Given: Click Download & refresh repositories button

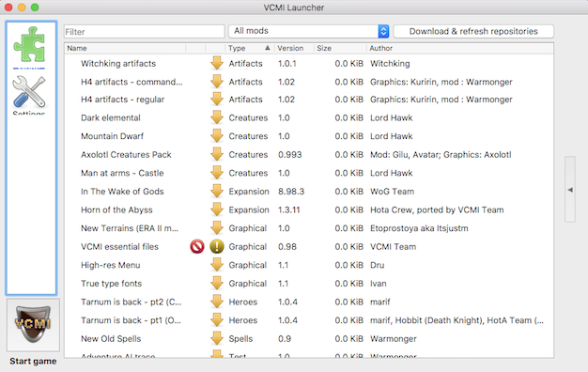Looking at the screenshot, I should pos(473,31).
